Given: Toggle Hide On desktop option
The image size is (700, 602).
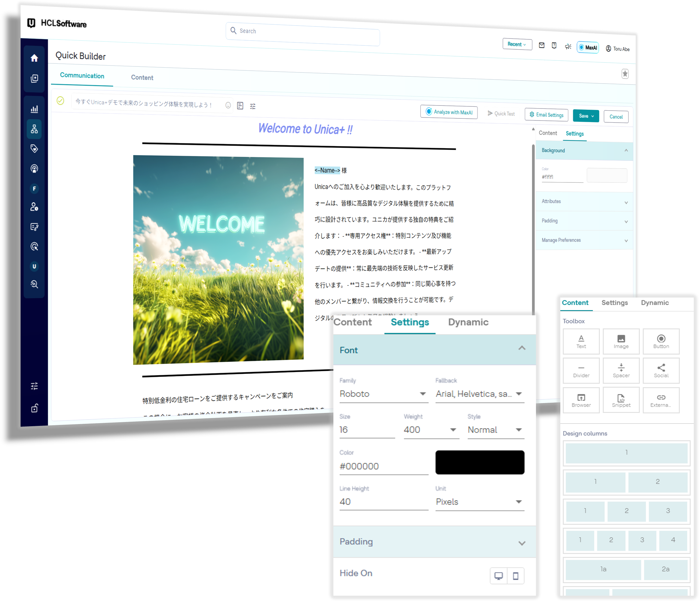Looking at the screenshot, I should [498, 576].
